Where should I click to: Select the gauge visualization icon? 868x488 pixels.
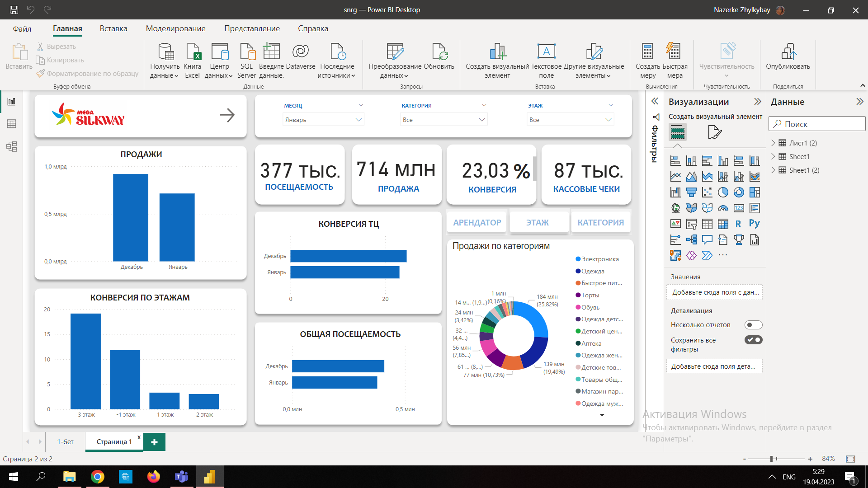point(723,208)
